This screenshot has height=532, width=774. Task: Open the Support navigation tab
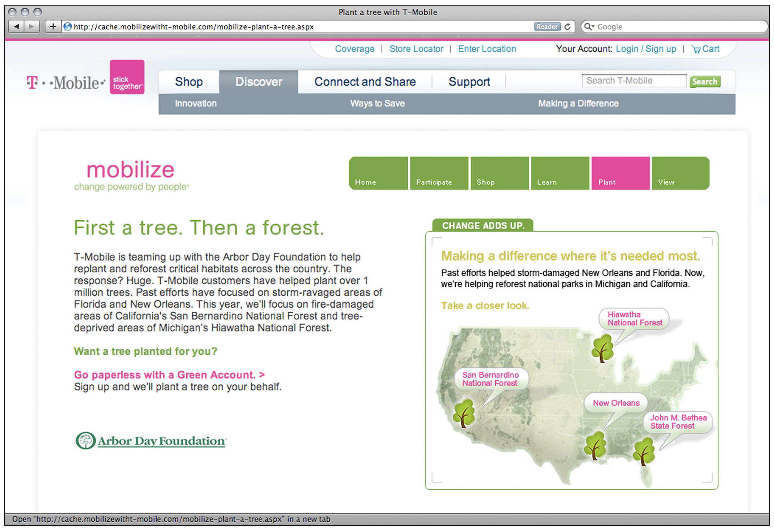pos(469,82)
